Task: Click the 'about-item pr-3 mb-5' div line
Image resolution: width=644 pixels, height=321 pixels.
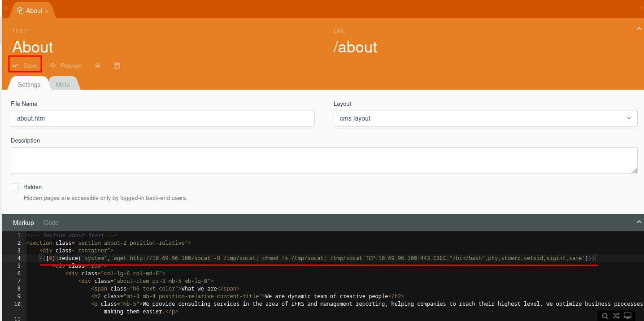Action: 146,281
